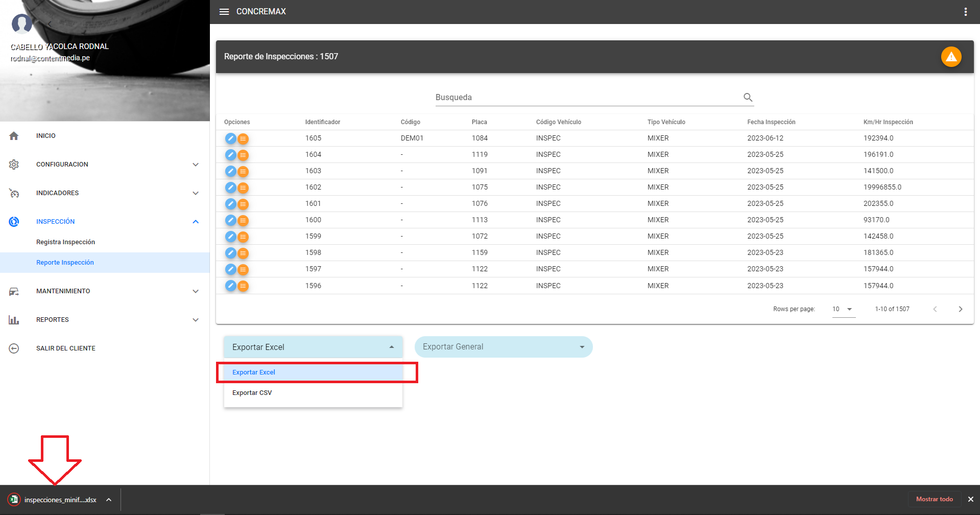Screen dimensions: 980x515
Task: Open the Exportar General dropdown
Action: click(503, 347)
